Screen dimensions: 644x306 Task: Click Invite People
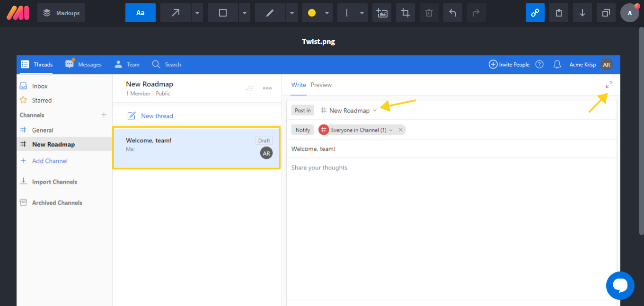[509, 64]
